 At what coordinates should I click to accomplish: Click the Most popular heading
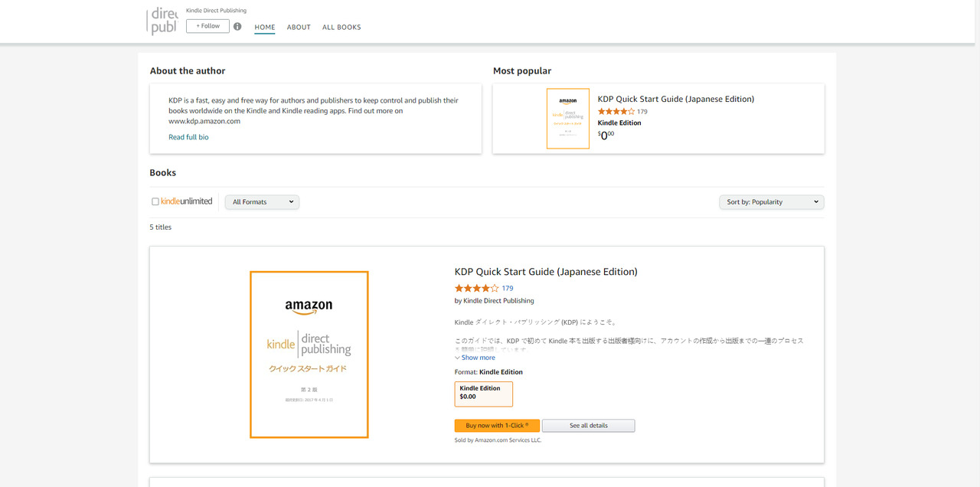[x=522, y=71]
